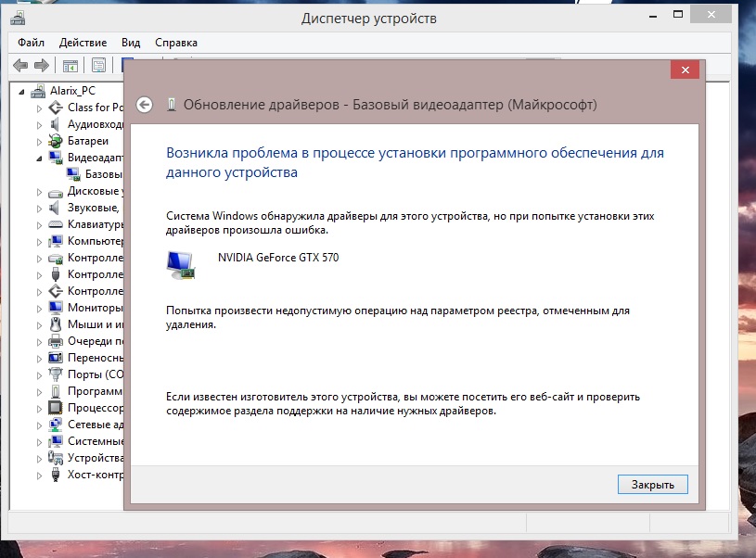Click the Class for Po... category icon
The width and height of the screenshot is (756, 558).
56,108
